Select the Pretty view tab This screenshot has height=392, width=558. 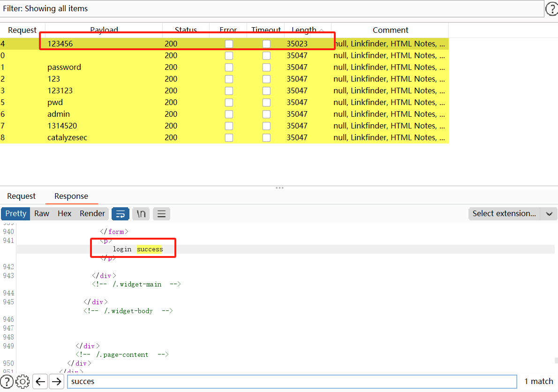(x=15, y=213)
